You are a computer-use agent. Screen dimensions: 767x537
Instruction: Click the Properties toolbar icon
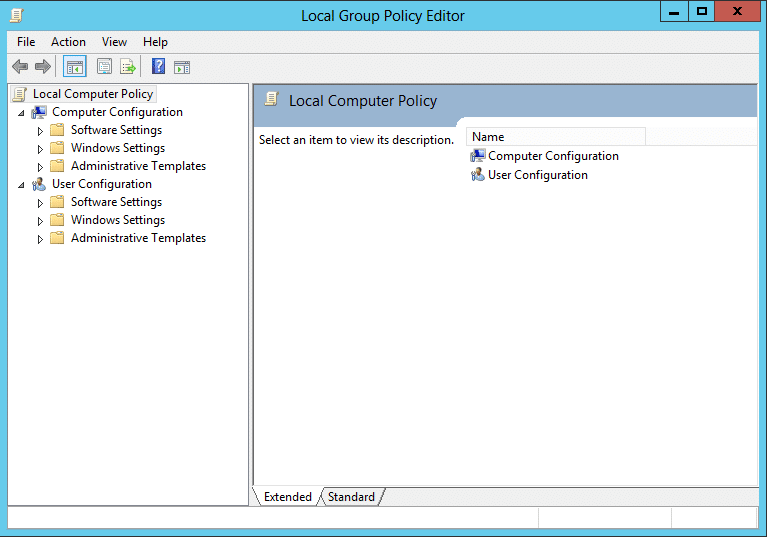(x=104, y=67)
